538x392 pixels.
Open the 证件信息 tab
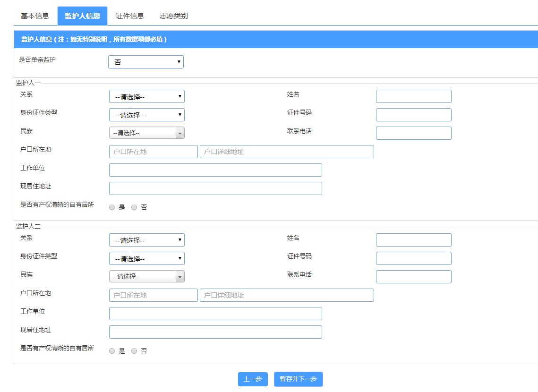(130, 16)
